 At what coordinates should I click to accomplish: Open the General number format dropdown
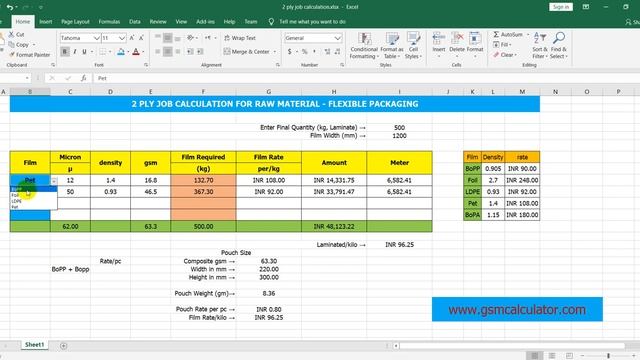(338, 38)
